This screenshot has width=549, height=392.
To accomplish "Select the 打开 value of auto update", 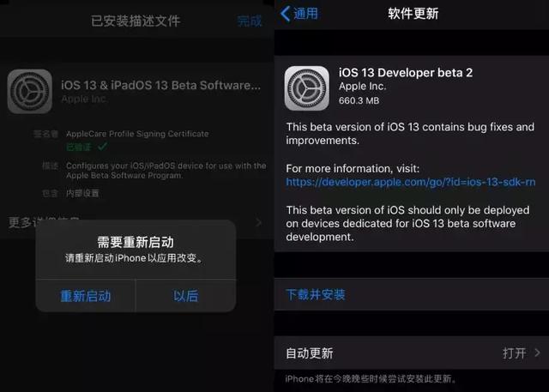I will pyautogui.click(x=515, y=353).
